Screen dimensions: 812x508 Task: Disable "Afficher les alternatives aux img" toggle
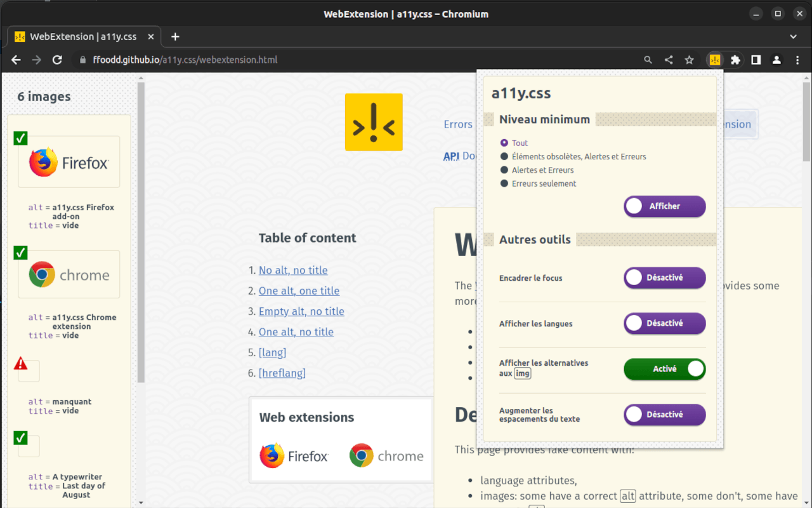[x=664, y=369]
